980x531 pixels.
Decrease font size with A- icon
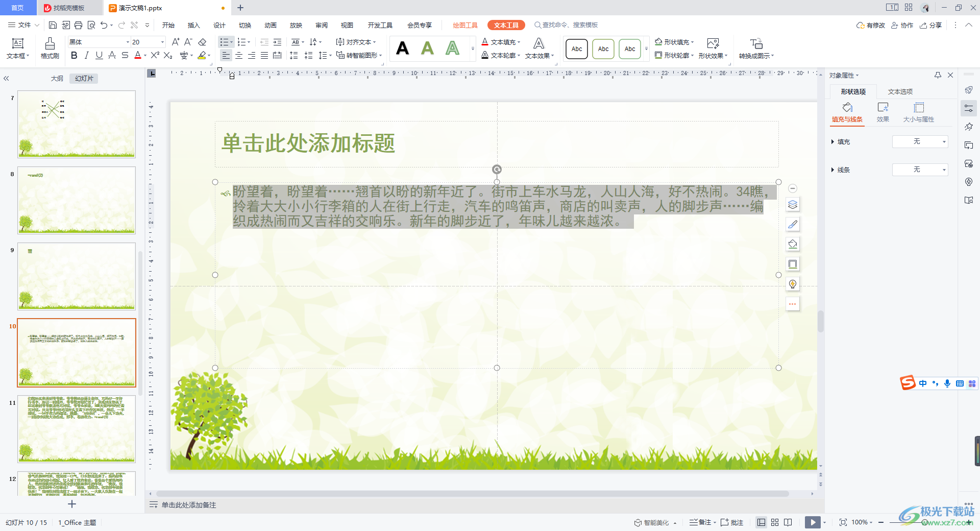tap(188, 42)
